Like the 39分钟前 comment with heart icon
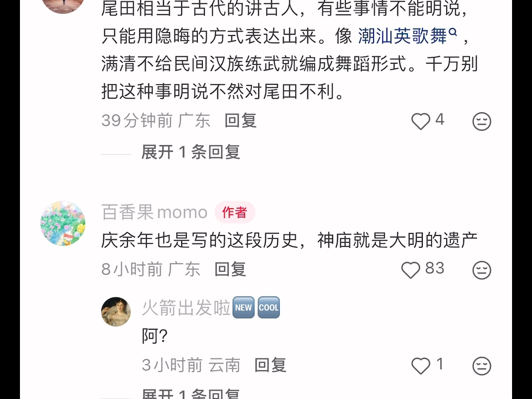Screen dimensions: 532x399 (421, 121)
